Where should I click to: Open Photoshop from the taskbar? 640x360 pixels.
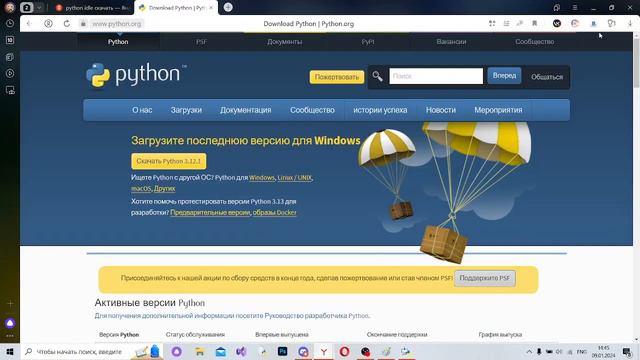pyautogui.click(x=282, y=351)
